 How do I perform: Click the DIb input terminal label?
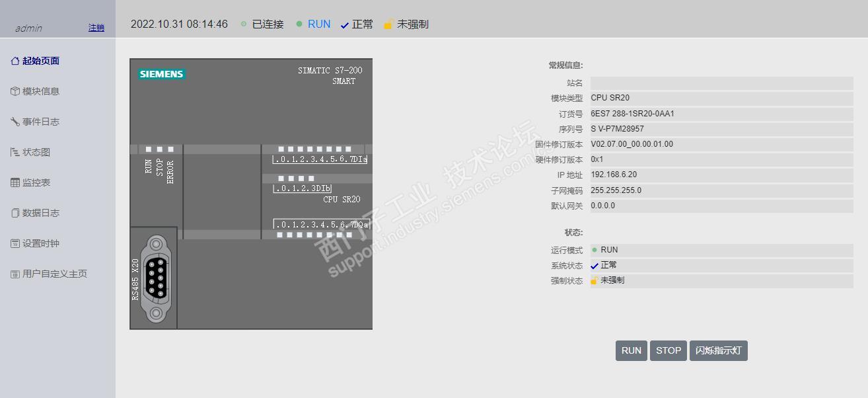click(303, 188)
